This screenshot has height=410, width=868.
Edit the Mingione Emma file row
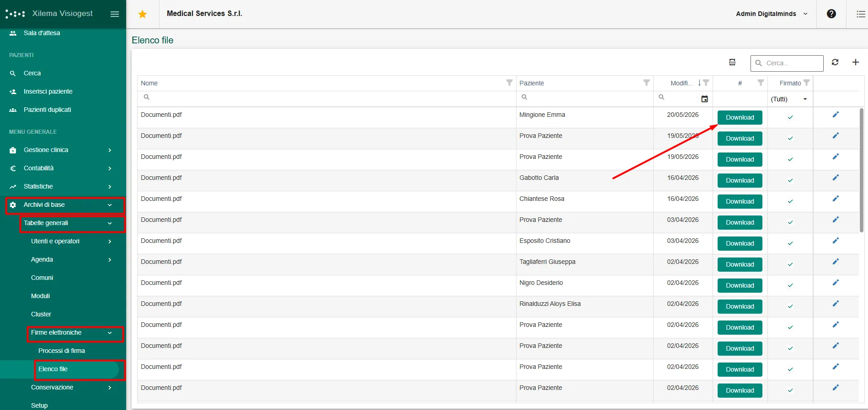836,115
